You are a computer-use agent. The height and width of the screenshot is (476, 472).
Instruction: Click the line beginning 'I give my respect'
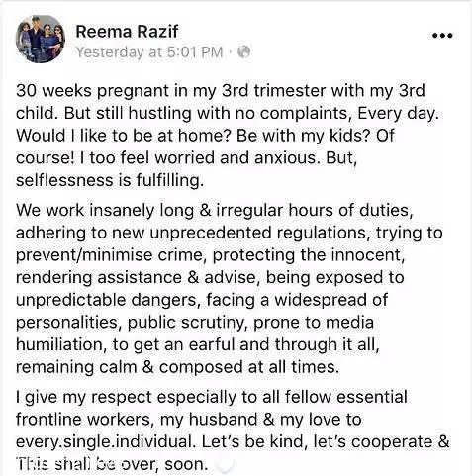(x=212, y=397)
